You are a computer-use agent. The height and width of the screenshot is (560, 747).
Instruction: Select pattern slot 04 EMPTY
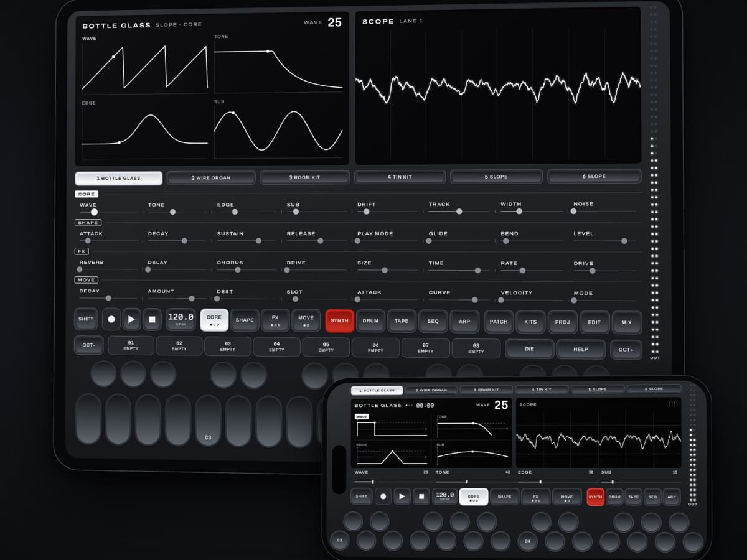pyautogui.click(x=276, y=347)
